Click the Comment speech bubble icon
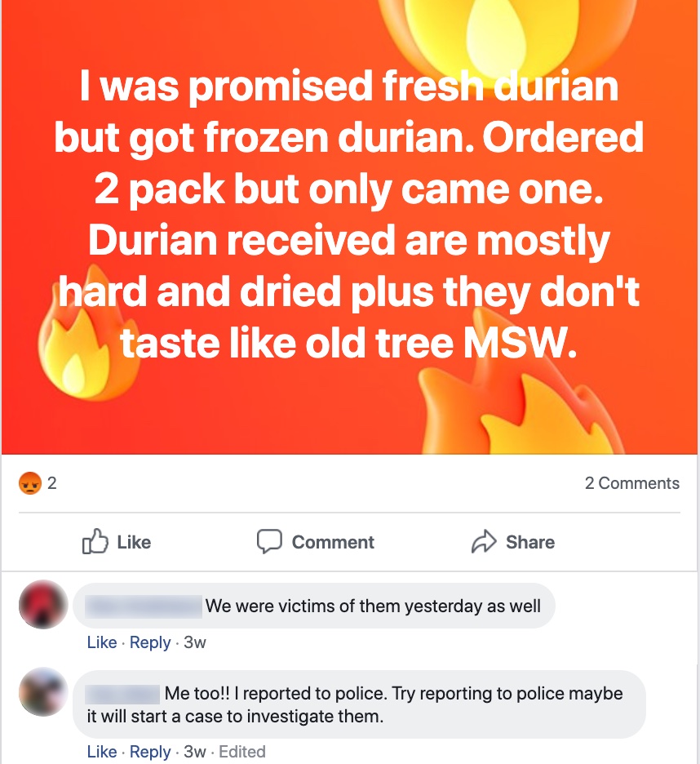This screenshot has height=764, width=700. coord(269,541)
